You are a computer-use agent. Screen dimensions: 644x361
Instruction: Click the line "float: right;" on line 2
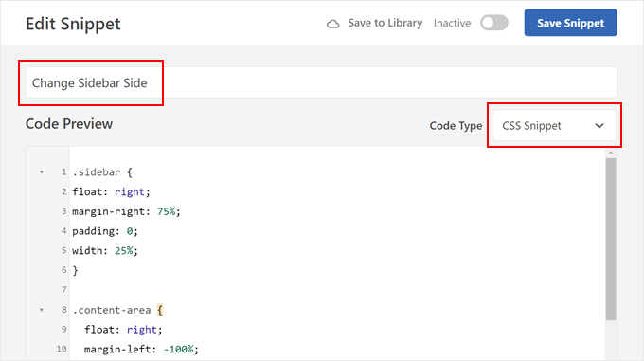pyautogui.click(x=112, y=191)
